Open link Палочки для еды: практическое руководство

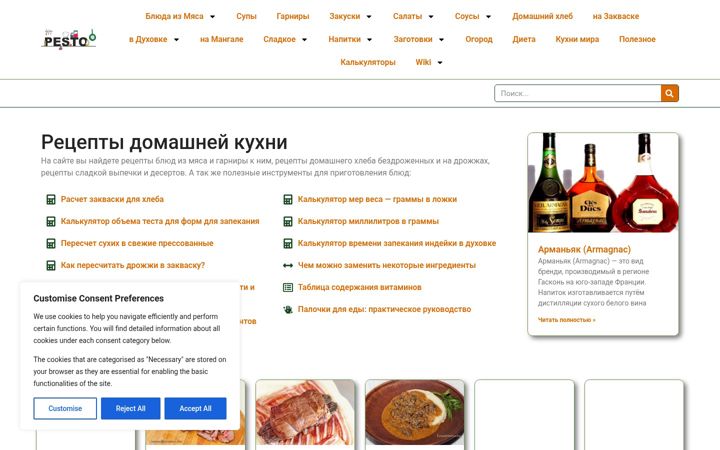coord(384,309)
